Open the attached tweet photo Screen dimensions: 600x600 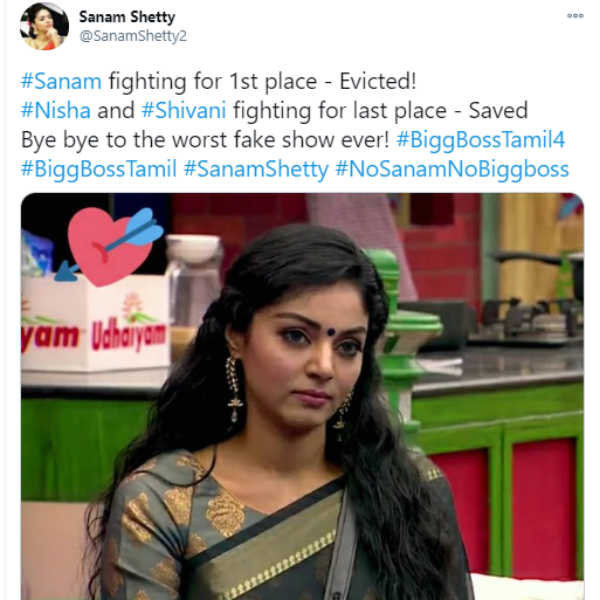tap(302, 396)
